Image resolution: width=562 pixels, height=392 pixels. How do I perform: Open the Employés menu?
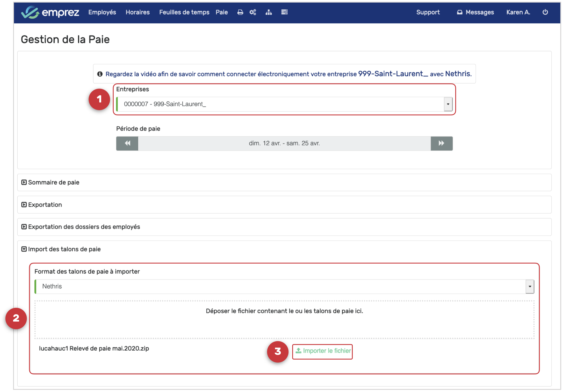coord(102,12)
